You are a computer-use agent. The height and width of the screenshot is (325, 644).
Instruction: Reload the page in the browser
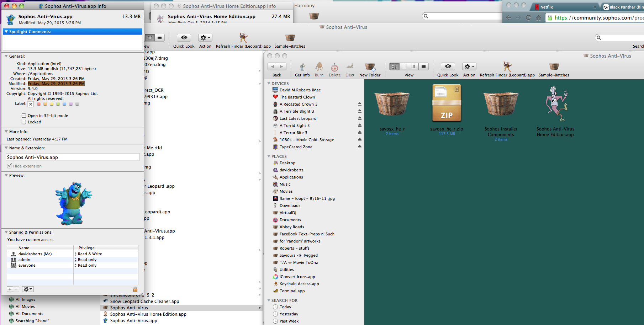coord(529,18)
